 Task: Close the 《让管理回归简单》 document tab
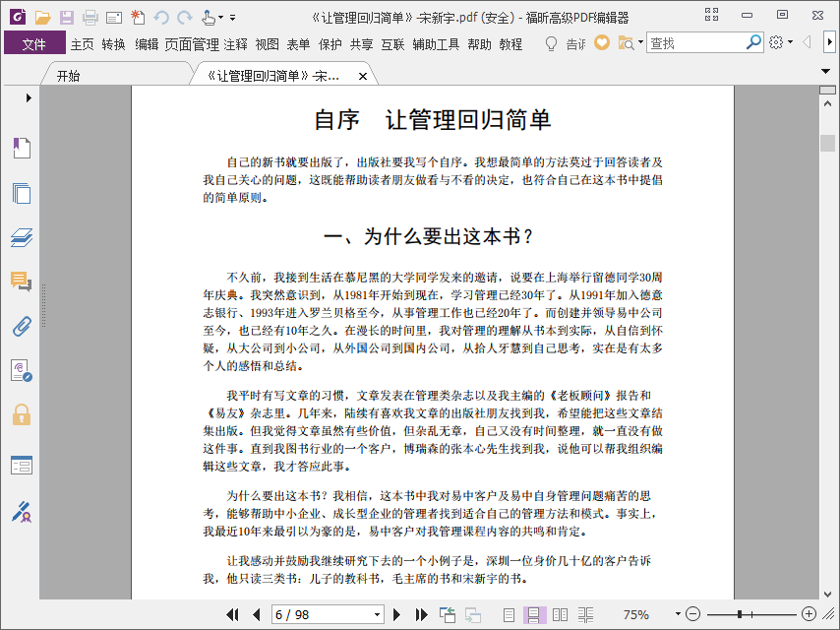coord(363,76)
